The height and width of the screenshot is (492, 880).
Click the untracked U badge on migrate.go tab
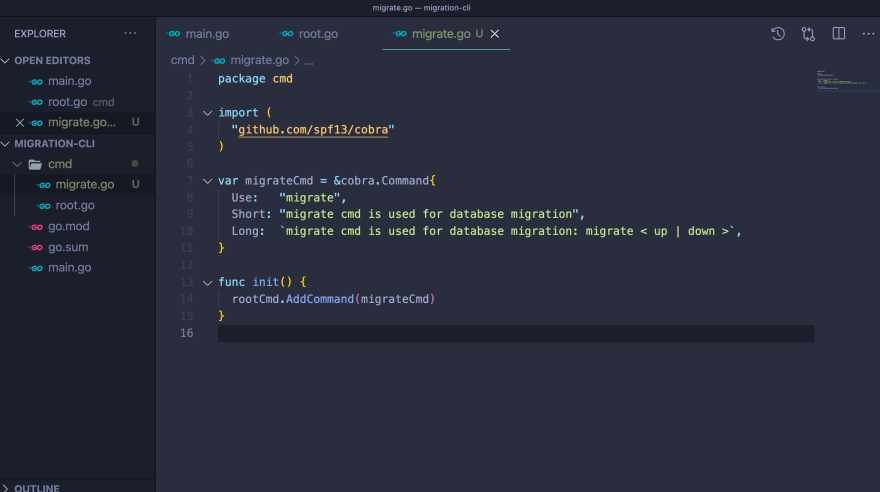click(x=479, y=34)
